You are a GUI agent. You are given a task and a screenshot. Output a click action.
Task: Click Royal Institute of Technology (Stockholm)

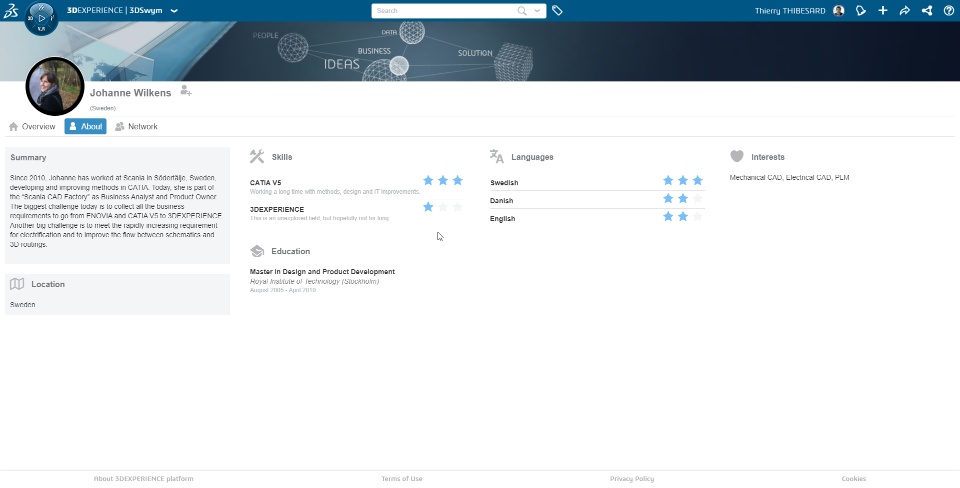point(314,281)
